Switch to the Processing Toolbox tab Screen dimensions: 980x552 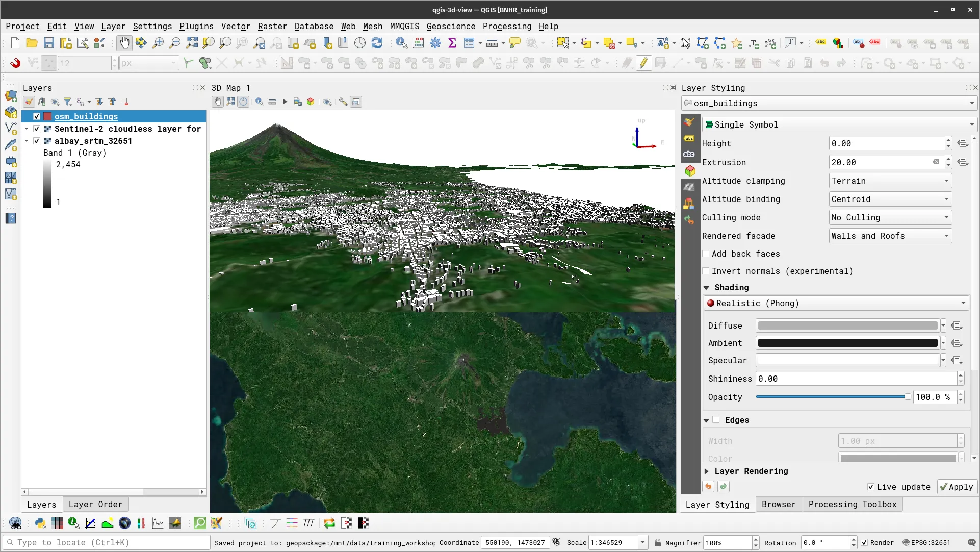pos(853,504)
